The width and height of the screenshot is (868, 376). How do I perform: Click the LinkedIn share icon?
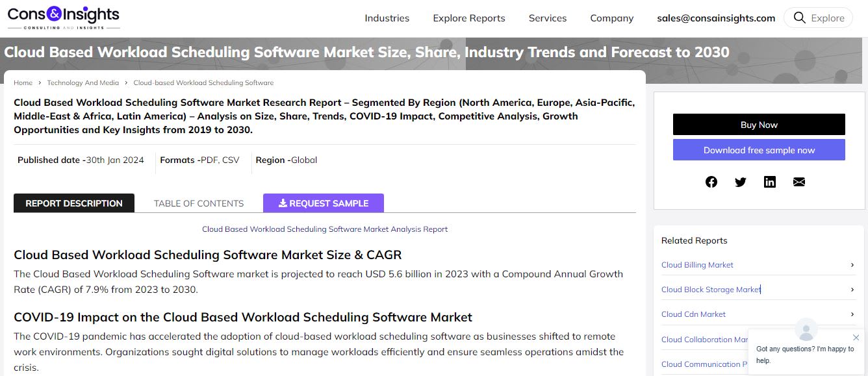pos(770,182)
